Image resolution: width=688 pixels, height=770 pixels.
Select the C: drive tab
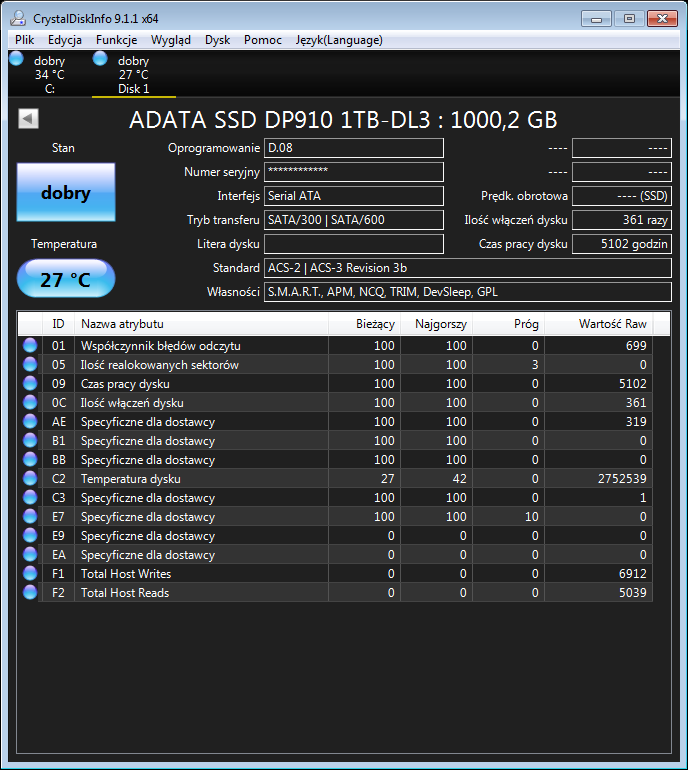click(49, 75)
